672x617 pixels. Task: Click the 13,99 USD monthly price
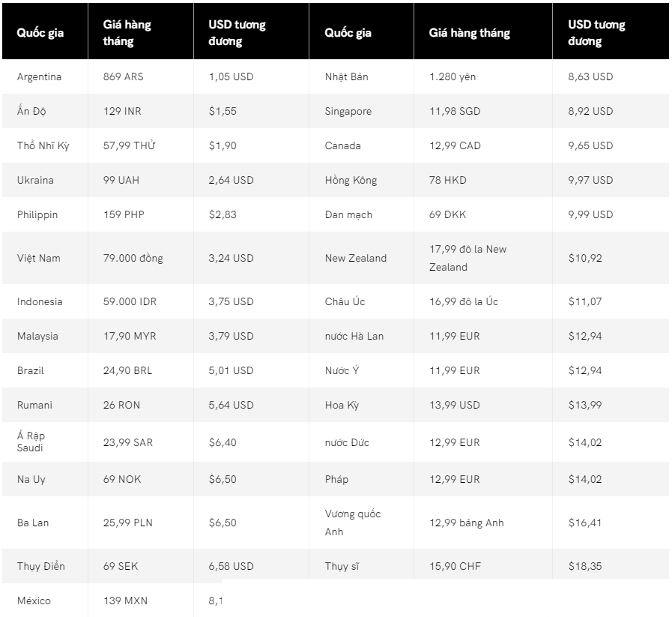pos(454,405)
